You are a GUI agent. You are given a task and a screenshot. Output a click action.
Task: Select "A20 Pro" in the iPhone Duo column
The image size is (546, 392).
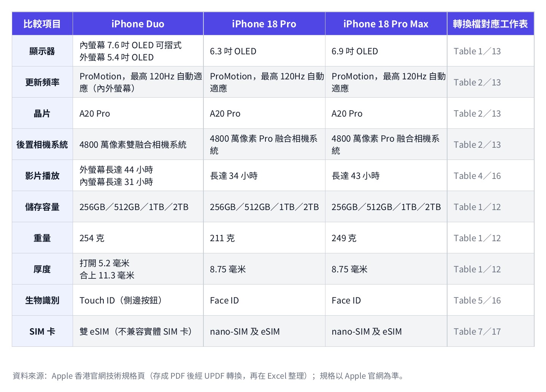click(138, 114)
